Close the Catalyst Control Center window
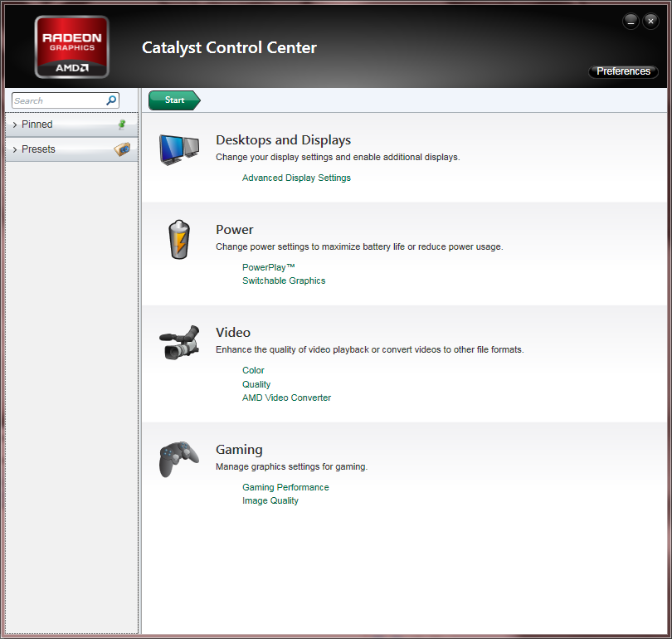This screenshot has width=672, height=639. point(650,21)
